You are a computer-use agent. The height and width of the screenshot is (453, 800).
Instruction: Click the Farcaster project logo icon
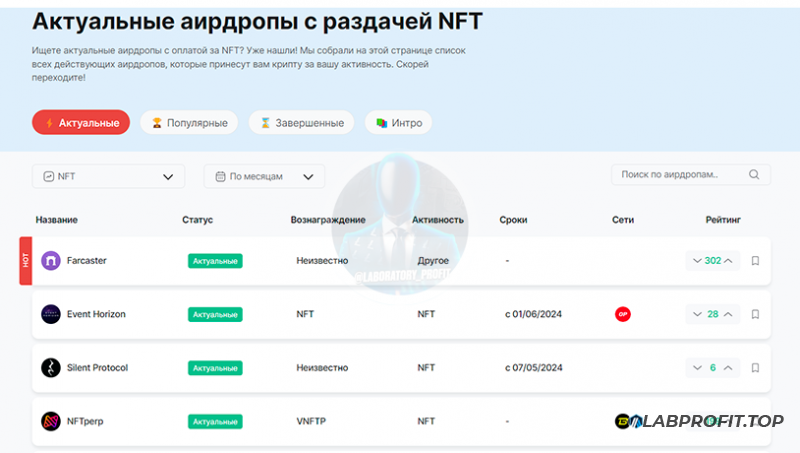50,261
